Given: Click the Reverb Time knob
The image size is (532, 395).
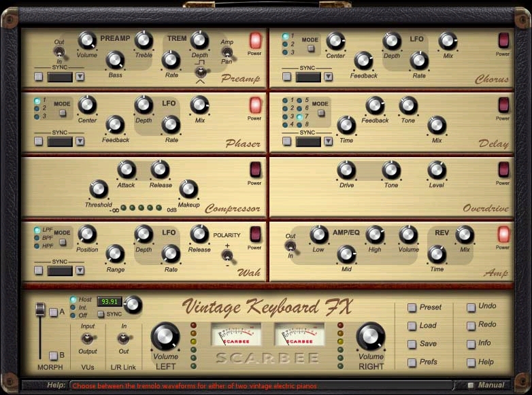Looking at the screenshot, I should coord(436,255).
